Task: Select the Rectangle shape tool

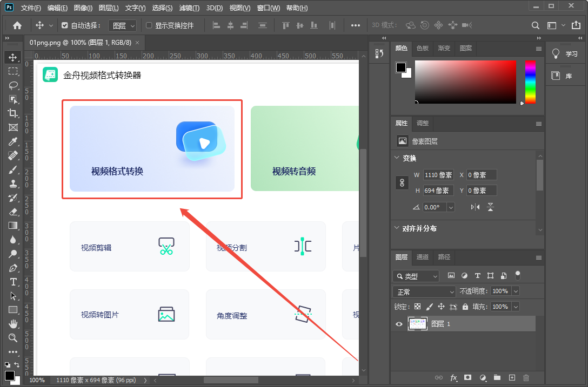Action: 13,310
